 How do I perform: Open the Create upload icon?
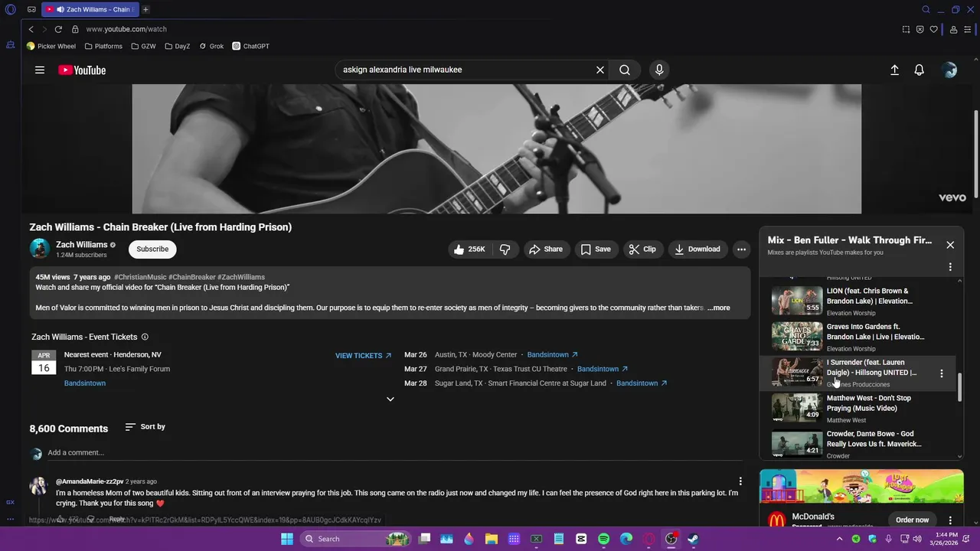[x=894, y=70]
